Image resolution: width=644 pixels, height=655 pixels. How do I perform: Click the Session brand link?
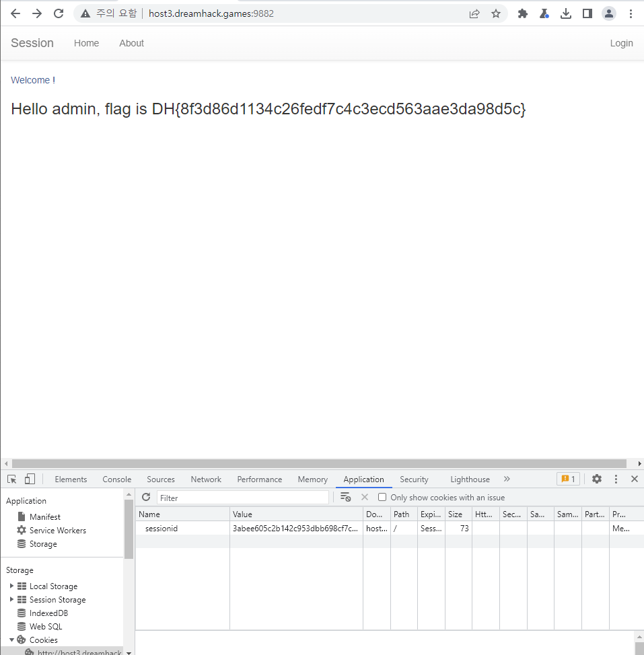point(32,43)
